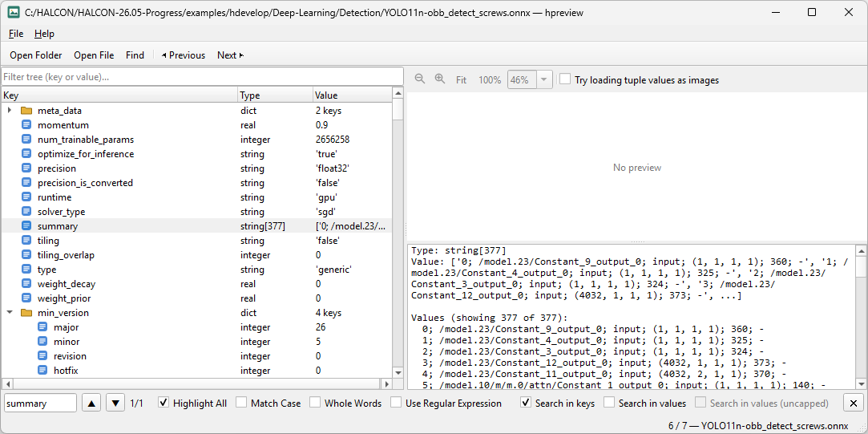Click the icon beside weight_prior
The width and height of the screenshot is (868, 434).
(x=26, y=298)
